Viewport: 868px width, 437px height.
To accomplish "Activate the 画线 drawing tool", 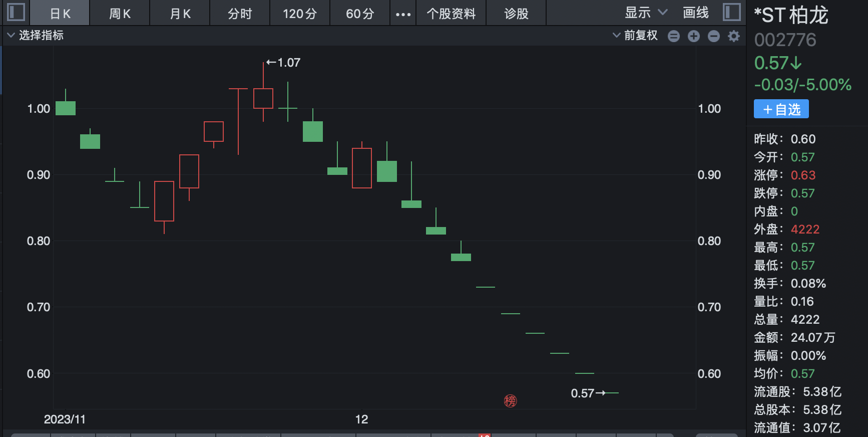I will coord(696,13).
